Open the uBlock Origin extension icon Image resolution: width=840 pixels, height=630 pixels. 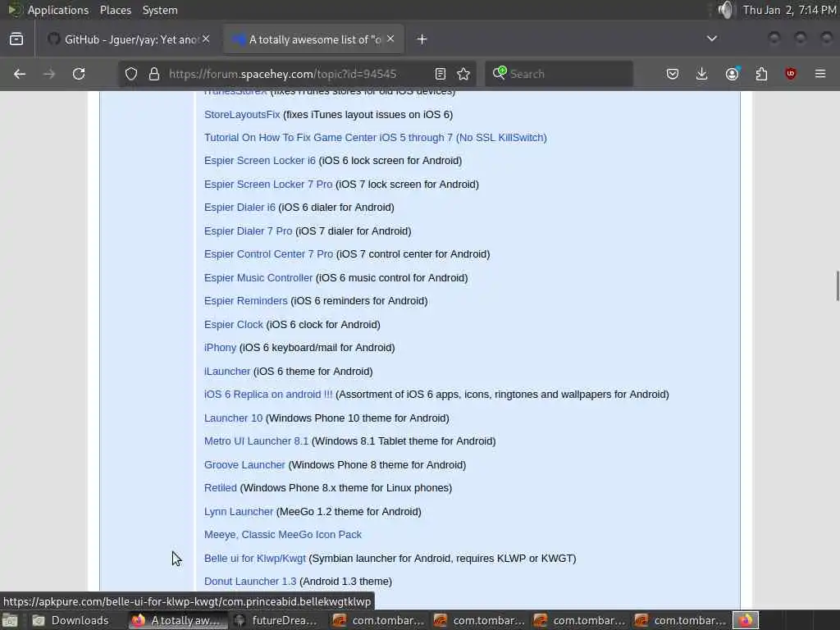click(791, 74)
